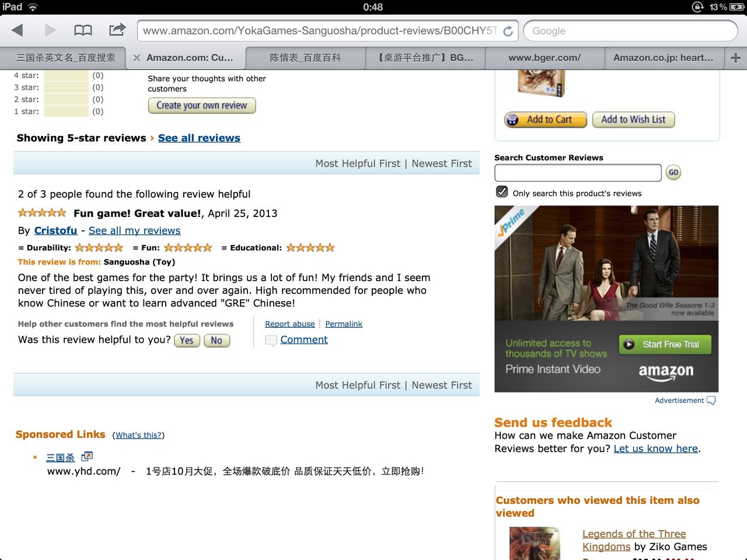Uncheck Only search this product's reviews
Image resolution: width=747 pixels, height=560 pixels.
tap(502, 192)
